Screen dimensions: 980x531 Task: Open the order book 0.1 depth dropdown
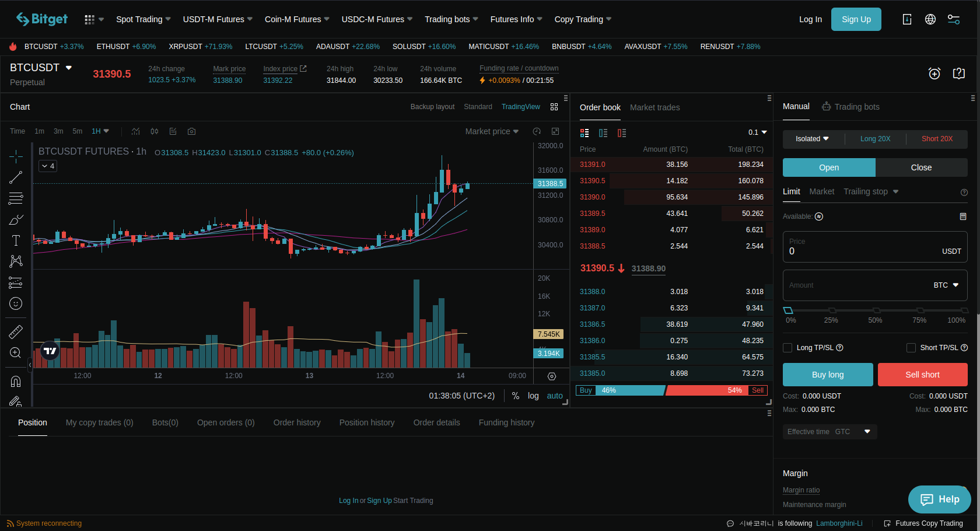point(758,132)
